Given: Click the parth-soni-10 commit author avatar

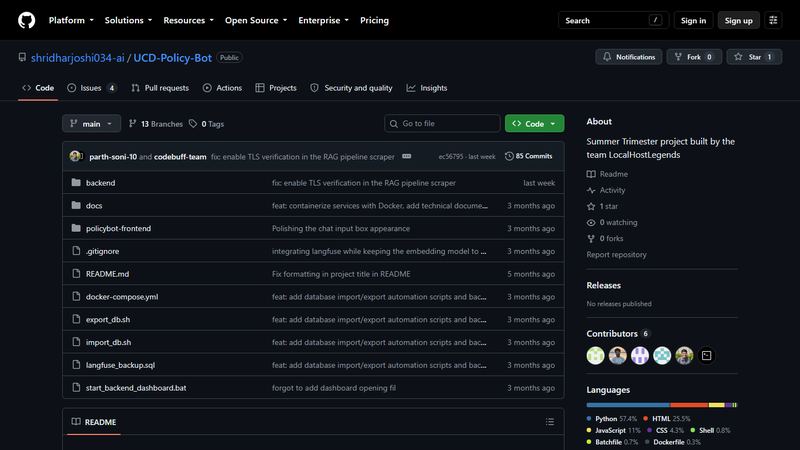Looking at the screenshot, I should tap(75, 156).
